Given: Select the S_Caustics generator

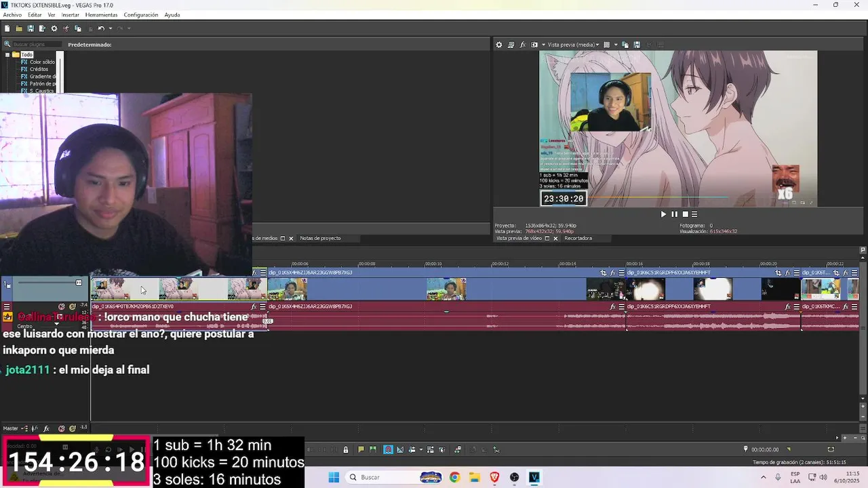Looking at the screenshot, I should click(x=42, y=91).
